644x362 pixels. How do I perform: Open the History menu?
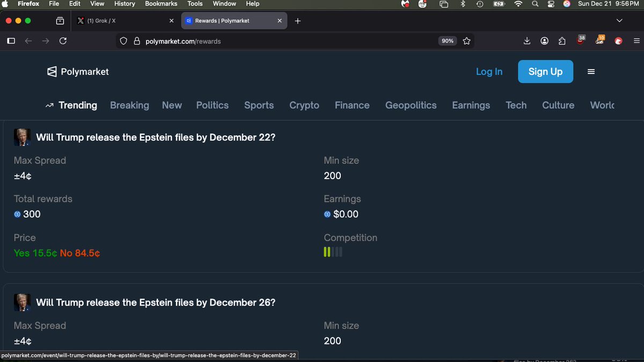[125, 4]
